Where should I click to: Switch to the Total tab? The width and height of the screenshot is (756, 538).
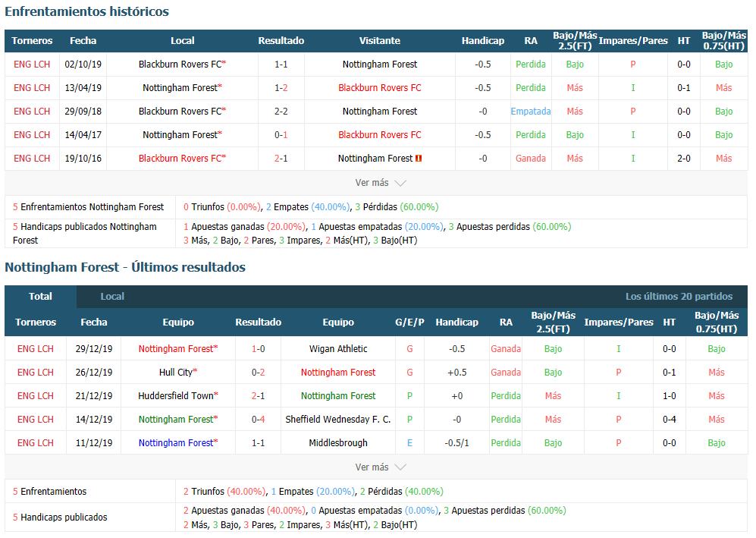click(40, 296)
